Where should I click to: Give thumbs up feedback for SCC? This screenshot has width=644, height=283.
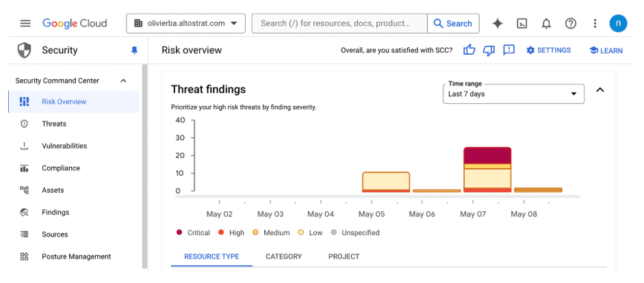click(469, 50)
